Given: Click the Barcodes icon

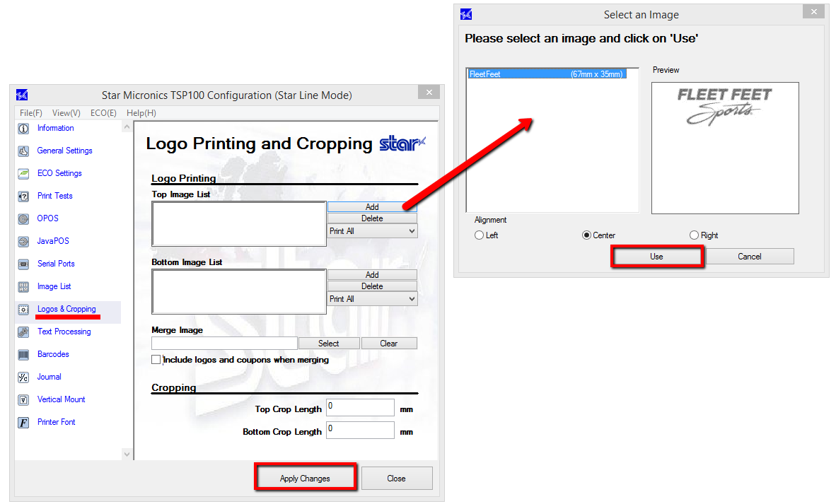Looking at the screenshot, I should click(23, 354).
